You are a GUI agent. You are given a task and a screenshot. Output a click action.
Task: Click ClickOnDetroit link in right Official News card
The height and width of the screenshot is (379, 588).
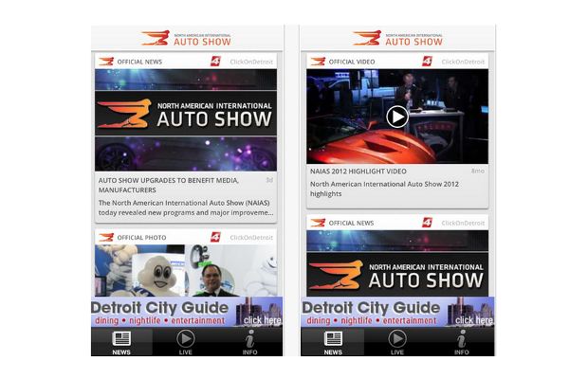(x=463, y=224)
